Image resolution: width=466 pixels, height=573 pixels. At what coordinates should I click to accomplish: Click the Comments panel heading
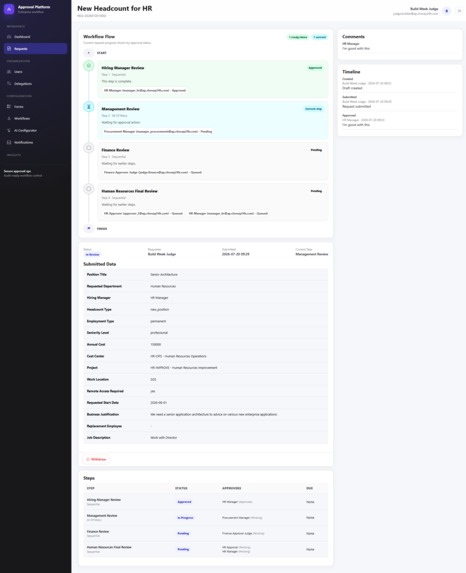353,37
